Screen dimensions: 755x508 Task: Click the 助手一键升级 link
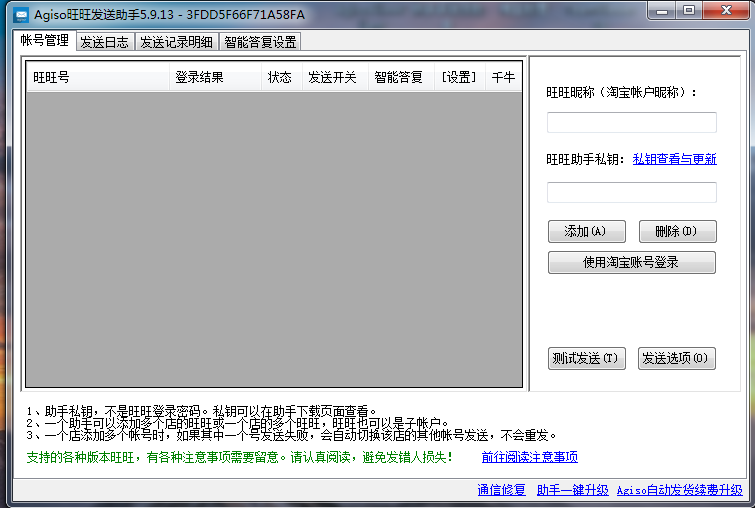[573, 490]
